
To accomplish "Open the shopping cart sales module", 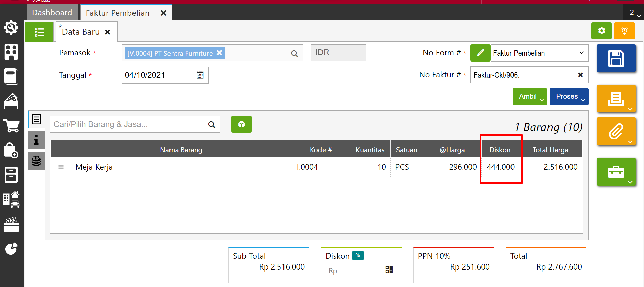I will click(11, 126).
